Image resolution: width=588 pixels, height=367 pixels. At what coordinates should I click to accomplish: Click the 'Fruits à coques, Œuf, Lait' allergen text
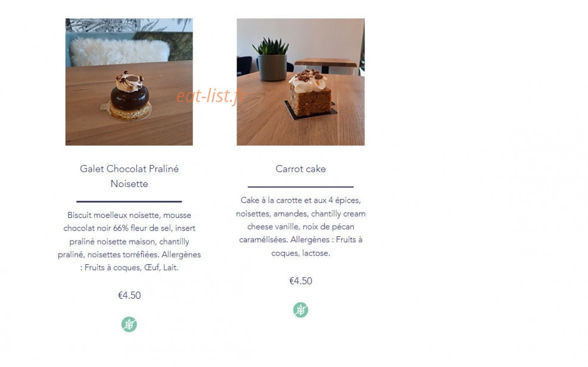pos(131,268)
